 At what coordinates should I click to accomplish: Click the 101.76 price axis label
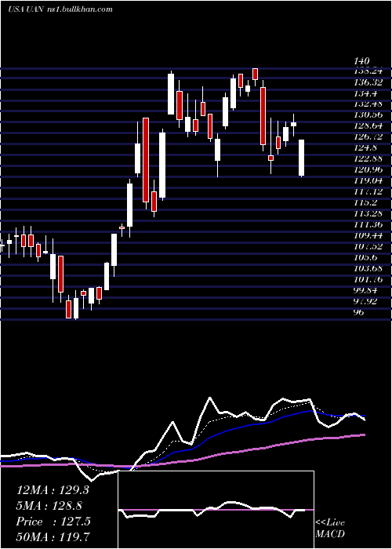[368, 279]
